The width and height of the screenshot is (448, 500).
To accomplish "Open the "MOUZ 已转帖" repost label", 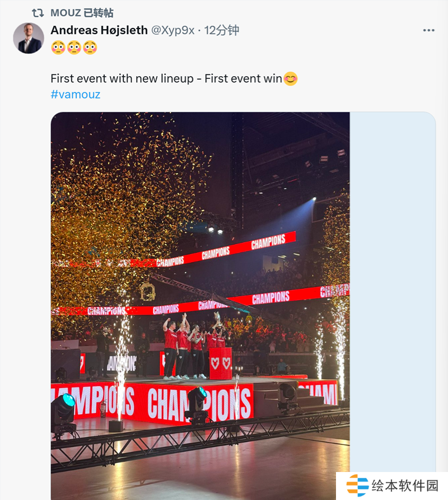I will pos(82,13).
